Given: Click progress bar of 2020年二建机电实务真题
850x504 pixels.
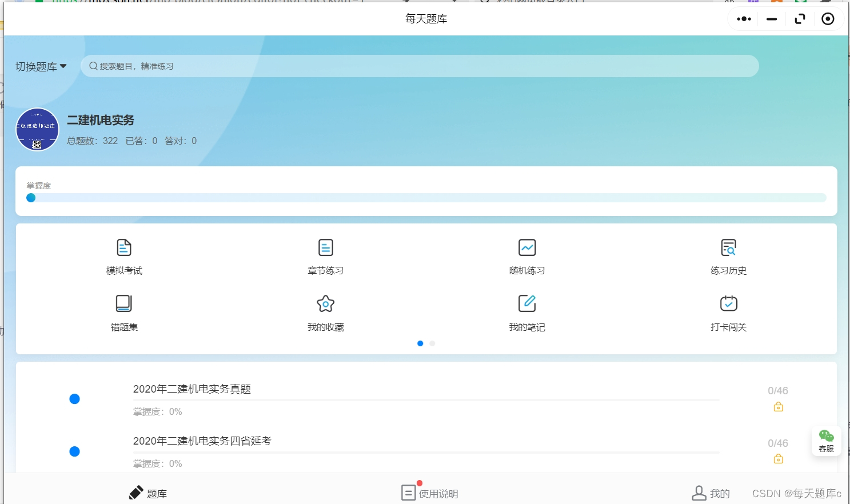Looking at the screenshot, I should pos(426,400).
